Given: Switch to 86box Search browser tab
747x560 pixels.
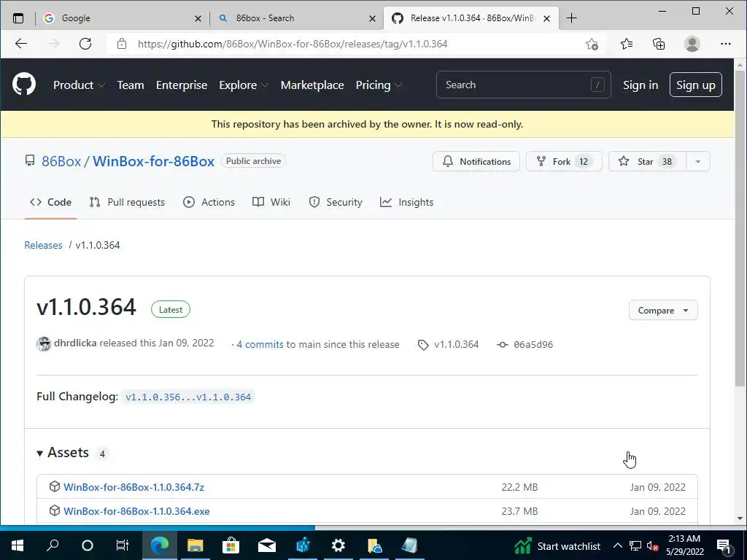Looking at the screenshot, I should click(296, 18).
